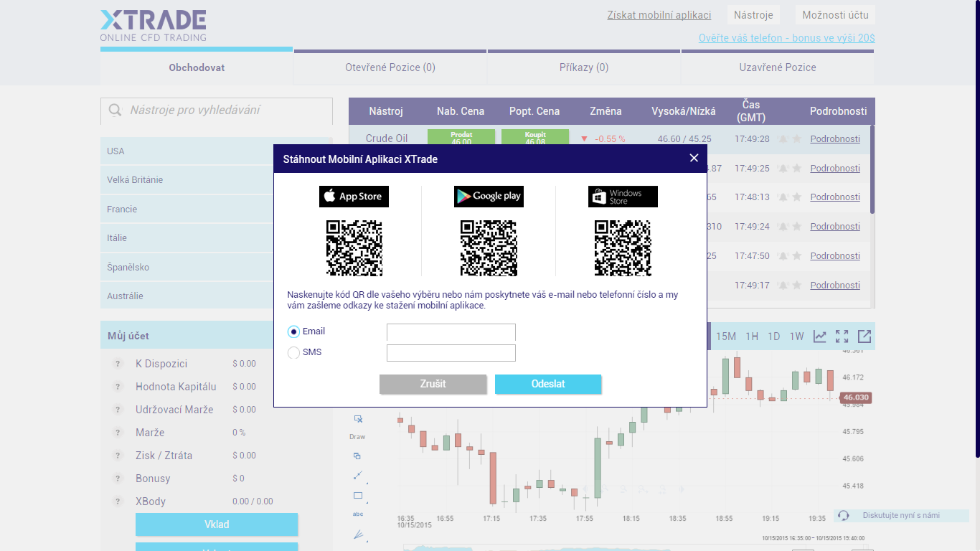Viewport: 980px width, 551px height.
Task: Set alert bell on the 17:49:24 row
Action: coord(783,227)
